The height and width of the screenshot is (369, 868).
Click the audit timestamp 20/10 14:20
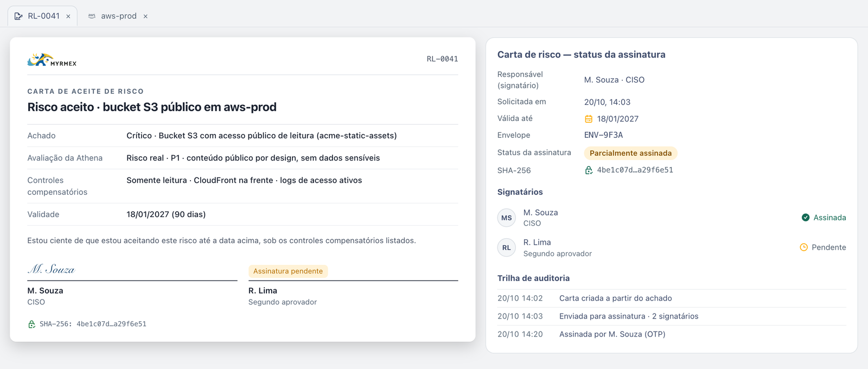pos(520,334)
